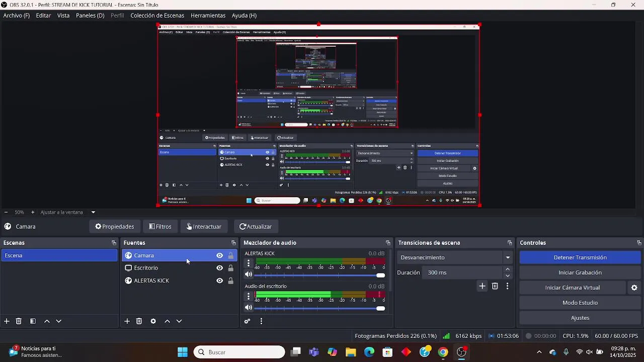
Task: Open Paneles menu
Action: tap(90, 16)
